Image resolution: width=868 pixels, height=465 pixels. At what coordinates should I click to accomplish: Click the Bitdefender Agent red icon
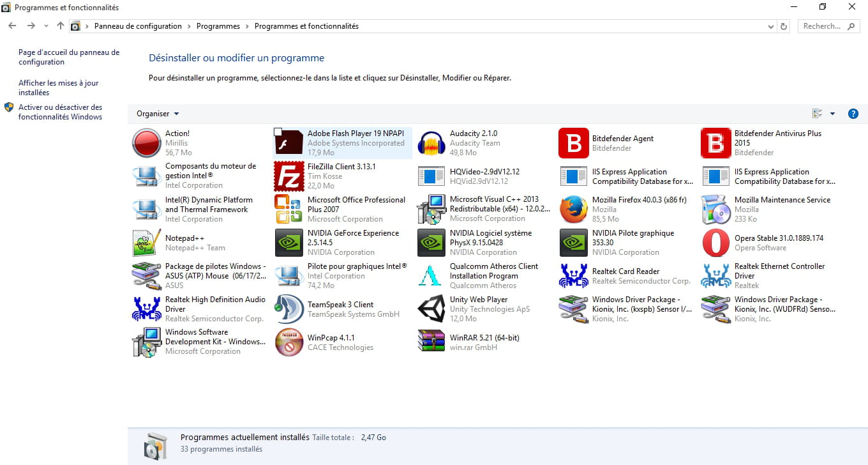coord(573,143)
